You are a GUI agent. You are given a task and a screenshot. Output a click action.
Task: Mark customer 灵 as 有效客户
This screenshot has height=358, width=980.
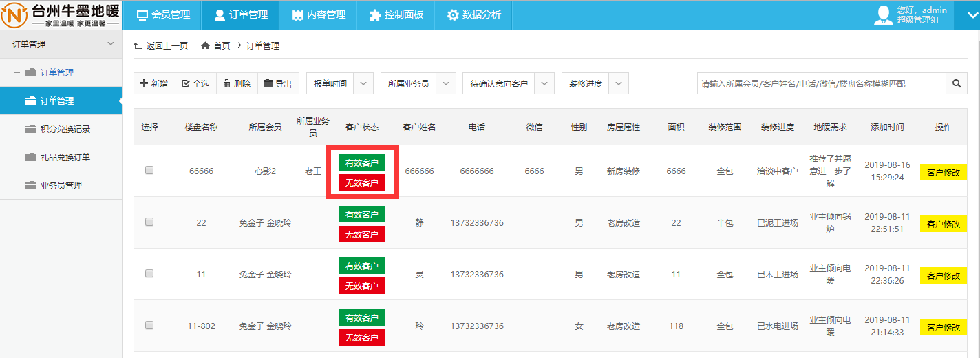(362, 266)
